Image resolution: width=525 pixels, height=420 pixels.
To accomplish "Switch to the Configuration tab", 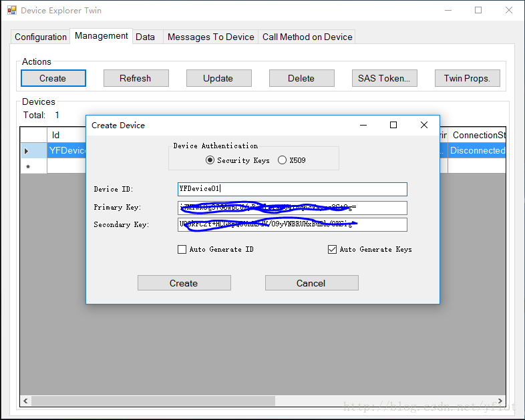I will pyautogui.click(x=41, y=37).
